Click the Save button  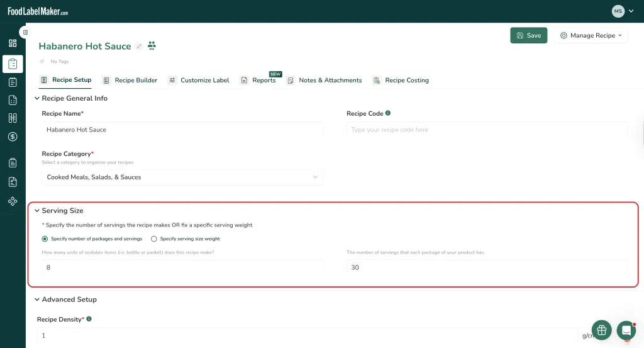(x=528, y=35)
